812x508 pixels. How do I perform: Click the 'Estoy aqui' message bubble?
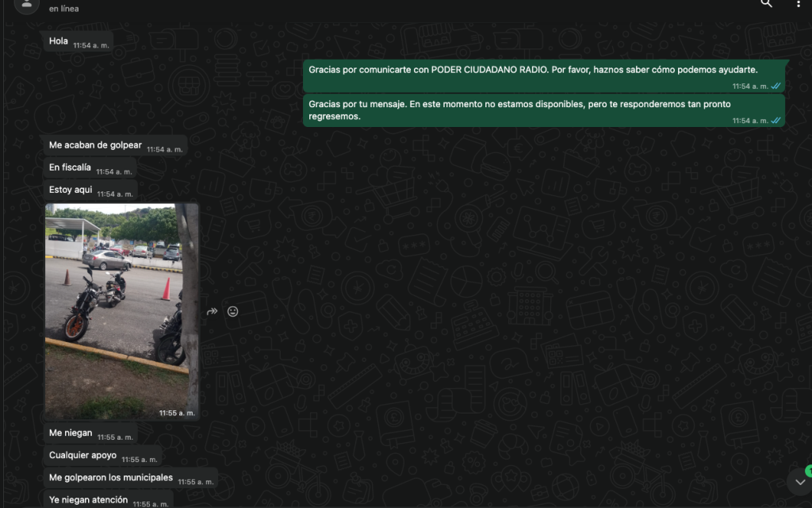(x=71, y=190)
